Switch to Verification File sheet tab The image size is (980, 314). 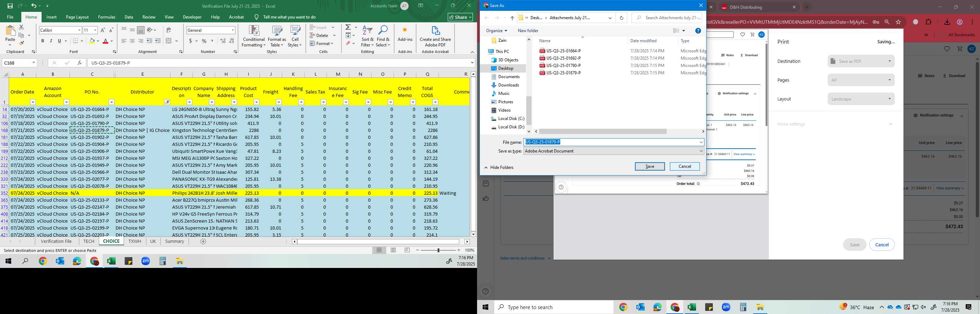coord(56,241)
